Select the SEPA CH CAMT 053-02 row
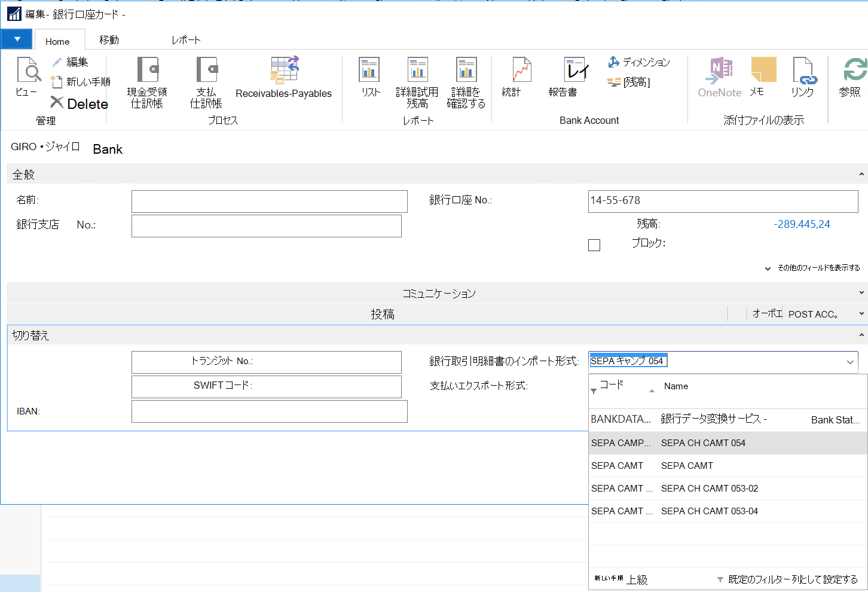 pyautogui.click(x=728, y=489)
